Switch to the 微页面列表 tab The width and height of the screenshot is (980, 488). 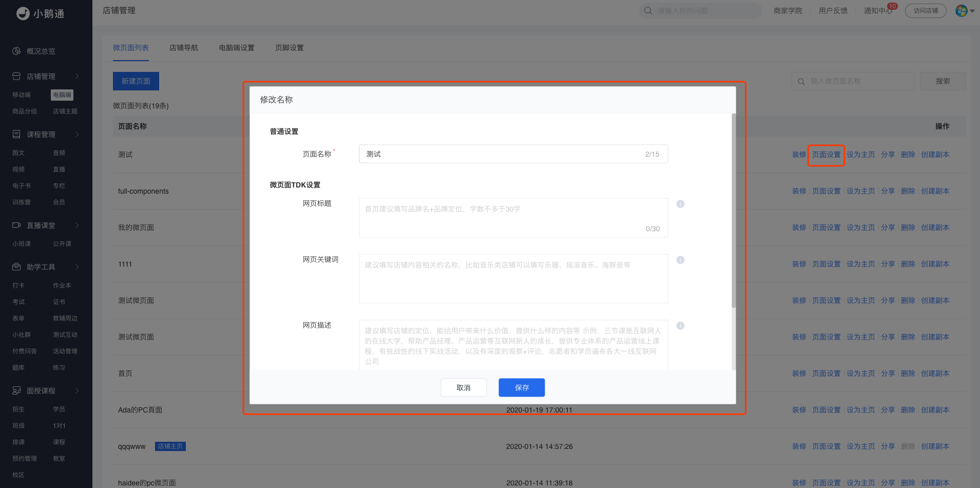click(131, 48)
